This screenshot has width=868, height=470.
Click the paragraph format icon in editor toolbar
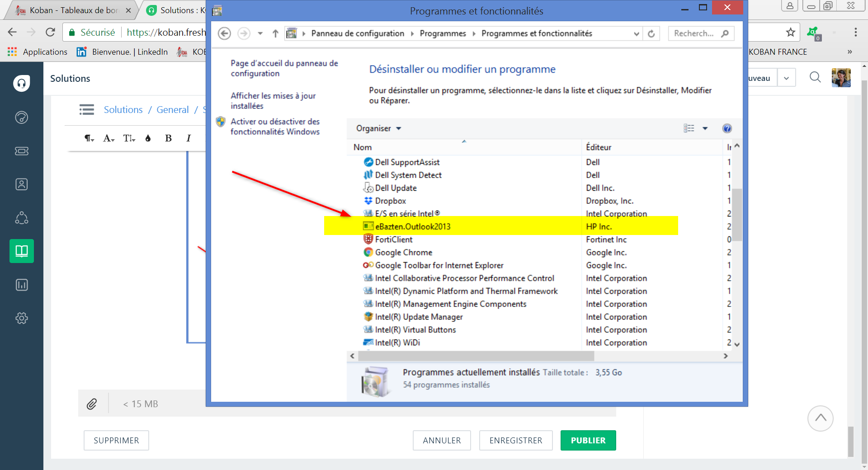click(89, 138)
